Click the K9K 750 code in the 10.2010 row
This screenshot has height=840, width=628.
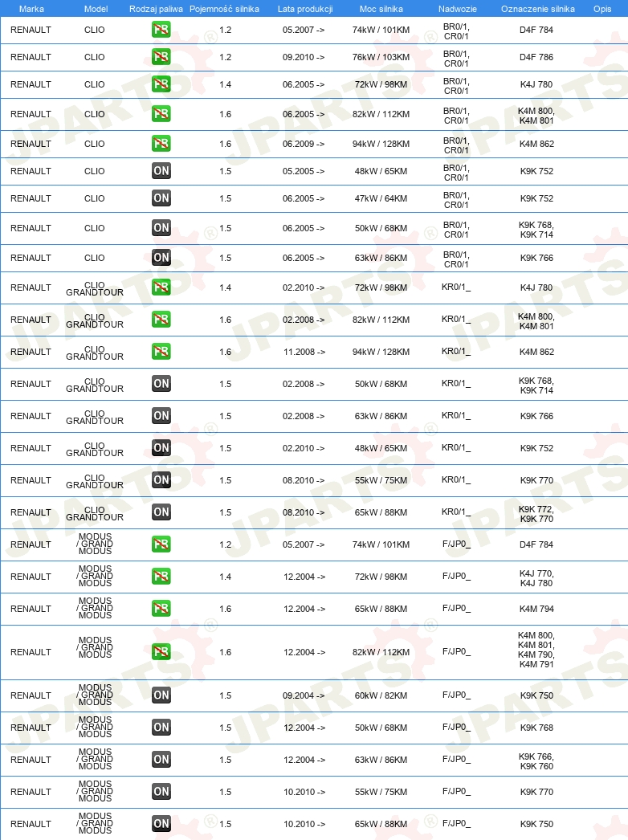(x=536, y=824)
